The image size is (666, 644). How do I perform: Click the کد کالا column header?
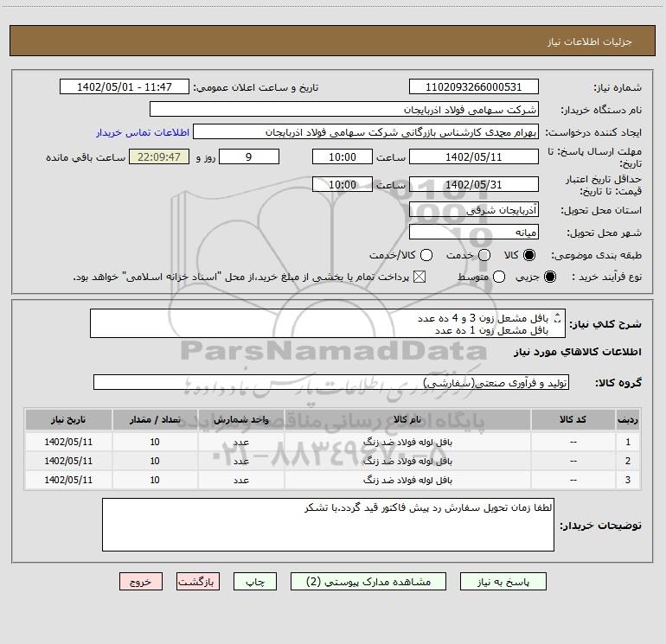pyautogui.click(x=573, y=419)
